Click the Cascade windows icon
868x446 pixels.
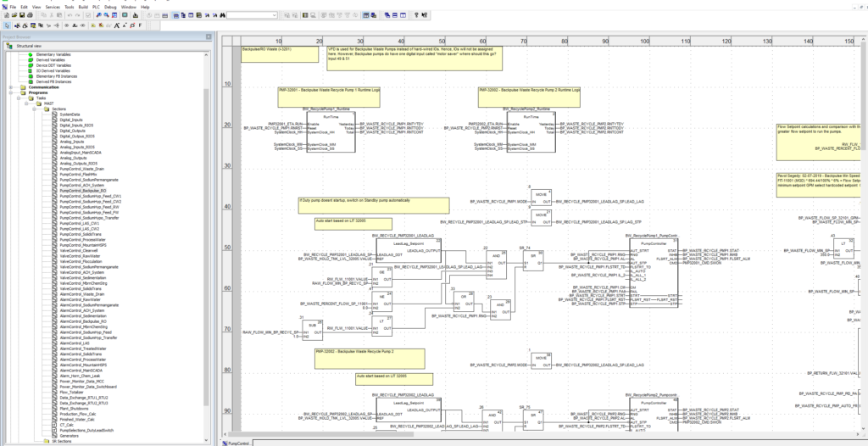pos(387,15)
